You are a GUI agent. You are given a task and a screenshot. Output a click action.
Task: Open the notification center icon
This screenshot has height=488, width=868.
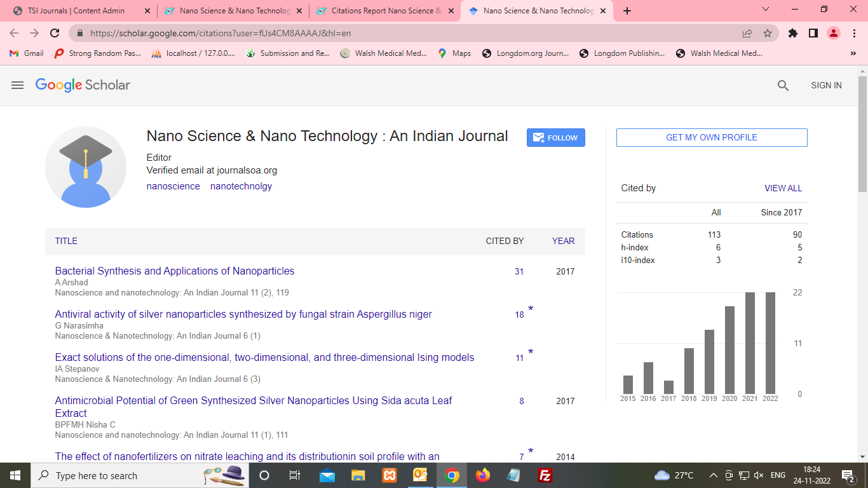click(848, 475)
